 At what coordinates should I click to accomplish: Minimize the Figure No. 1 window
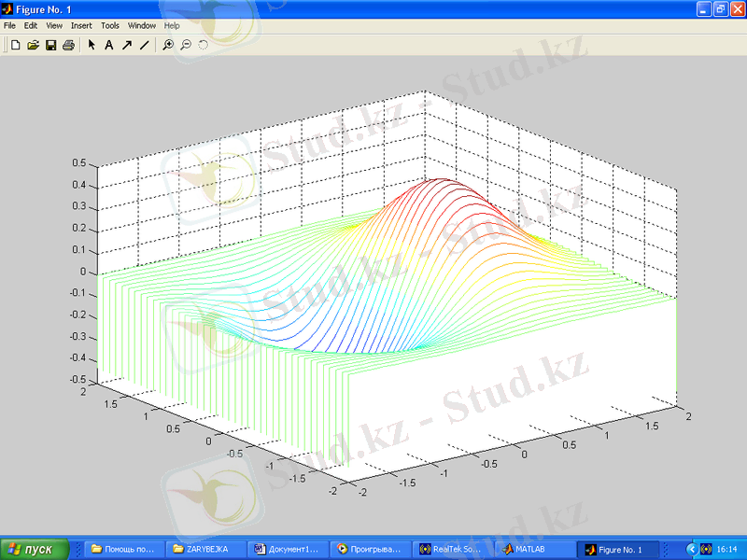tap(704, 9)
